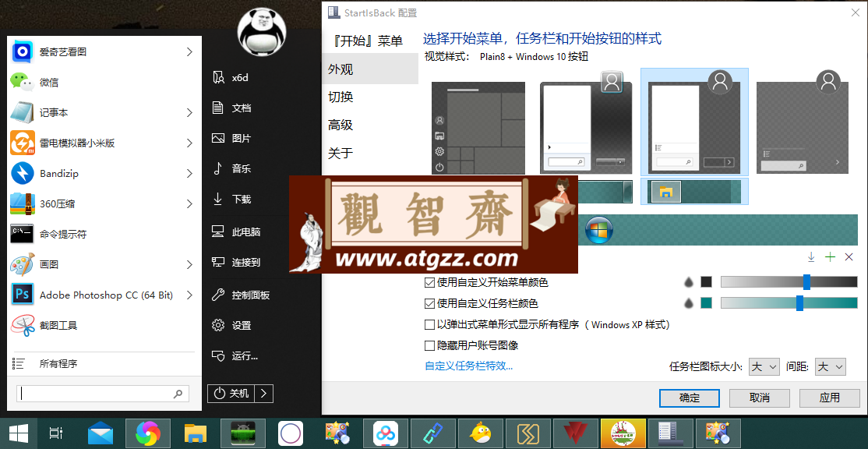
Task: Enable 以弹出式菜单形式显示所有程序 checkbox
Action: 429,324
